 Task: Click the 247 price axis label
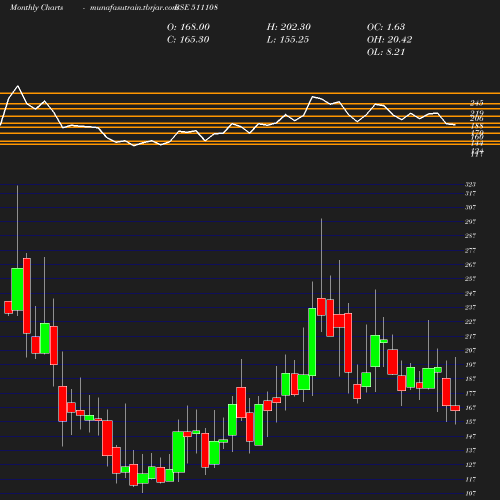pyautogui.click(x=470, y=293)
